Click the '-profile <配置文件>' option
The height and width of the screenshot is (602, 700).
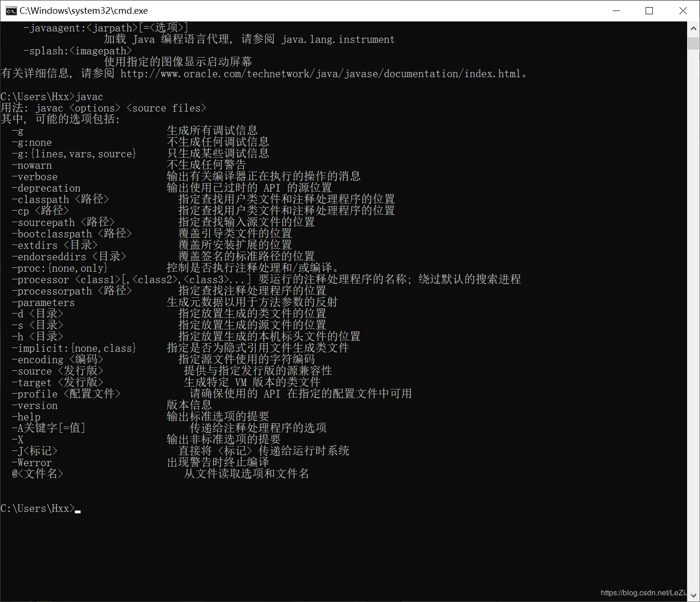[x=66, y=394]
